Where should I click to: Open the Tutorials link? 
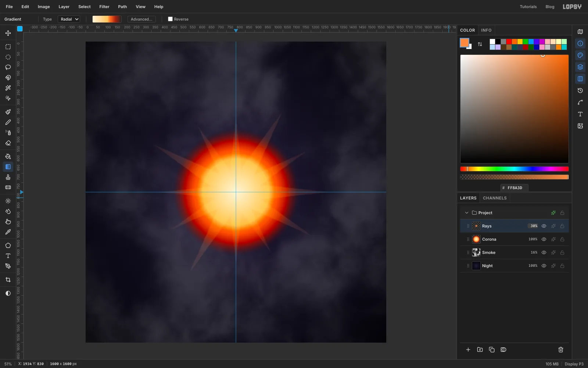[x=528, y=7]
